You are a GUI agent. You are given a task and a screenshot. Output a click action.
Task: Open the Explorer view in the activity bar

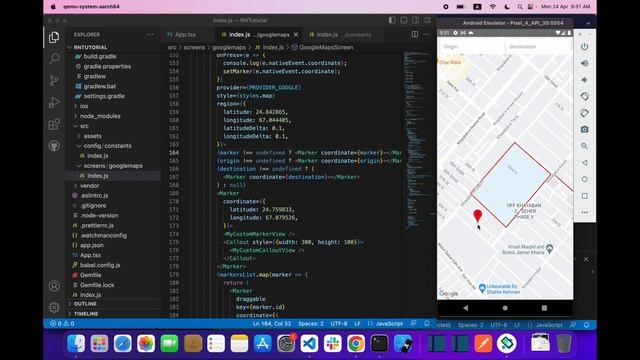[54, 37]
